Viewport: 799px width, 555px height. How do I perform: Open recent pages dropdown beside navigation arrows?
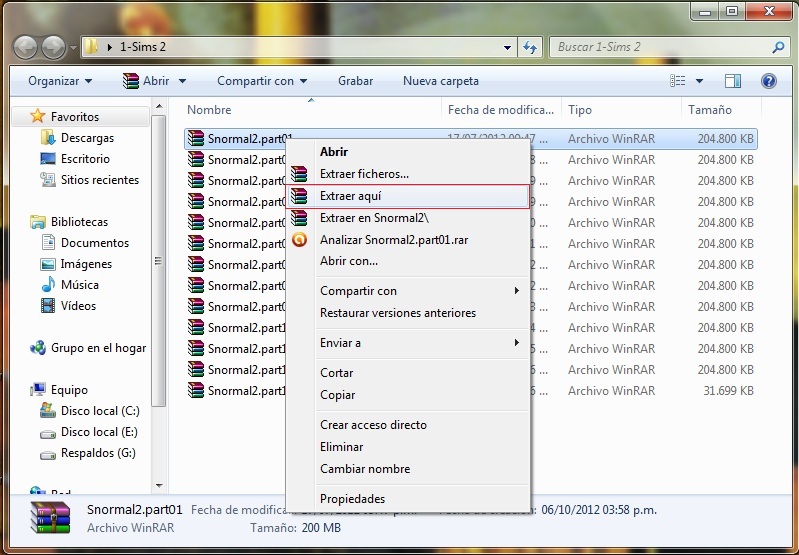pyautogui.click(x=73, y=48)
